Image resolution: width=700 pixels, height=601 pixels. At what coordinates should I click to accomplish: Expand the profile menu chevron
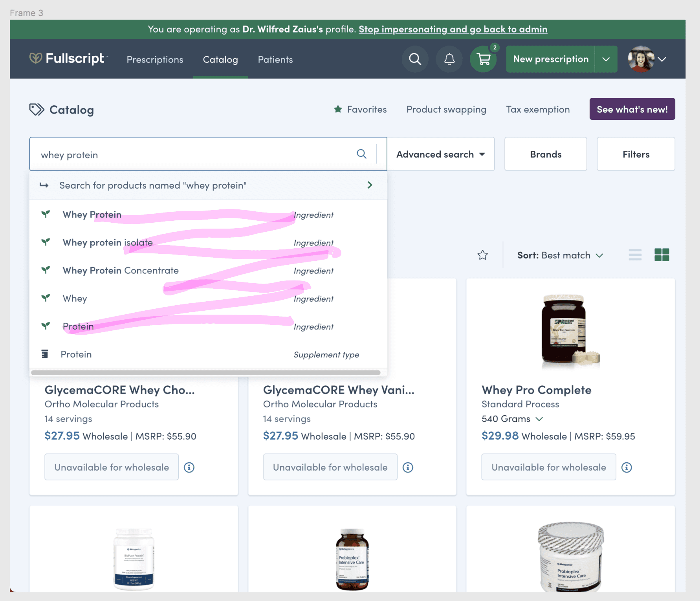(x=662, y=59)
